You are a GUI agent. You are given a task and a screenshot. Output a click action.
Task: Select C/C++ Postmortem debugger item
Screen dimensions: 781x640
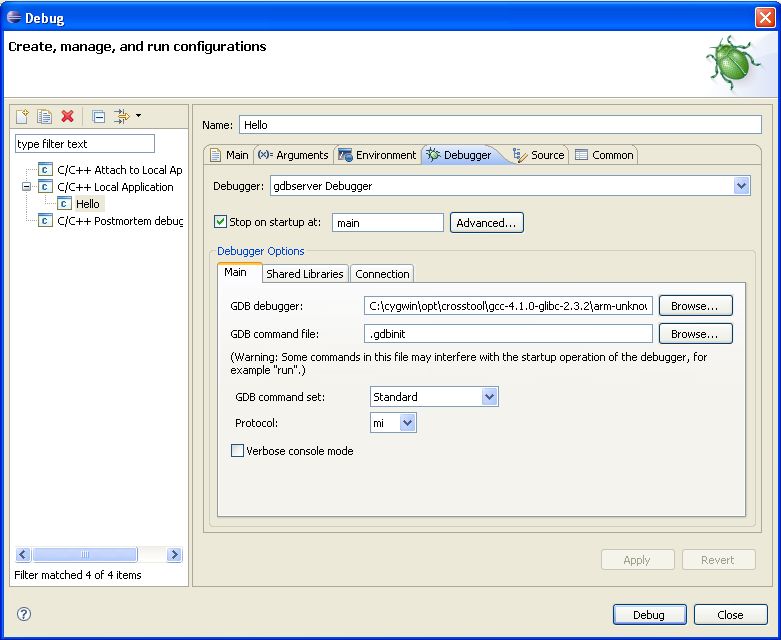point(120,221)
